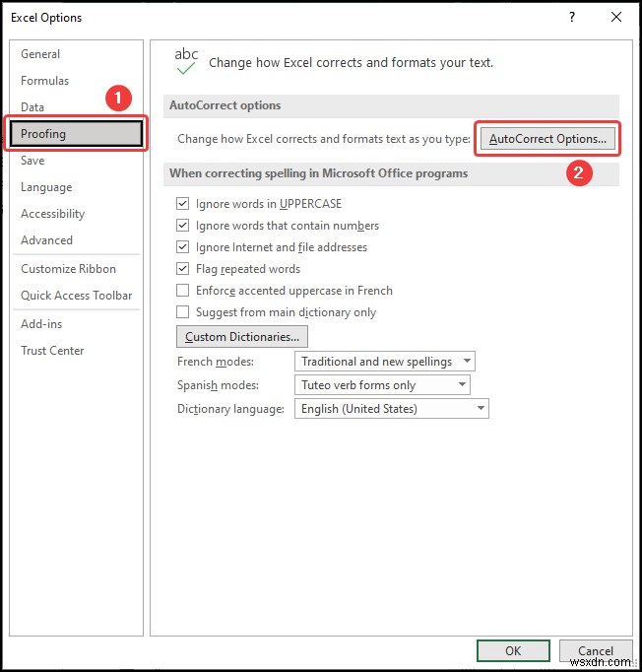Open Custom Dictionaries dialog
The height and width of the screenshot is (672, 642).
tap(242, 337)
